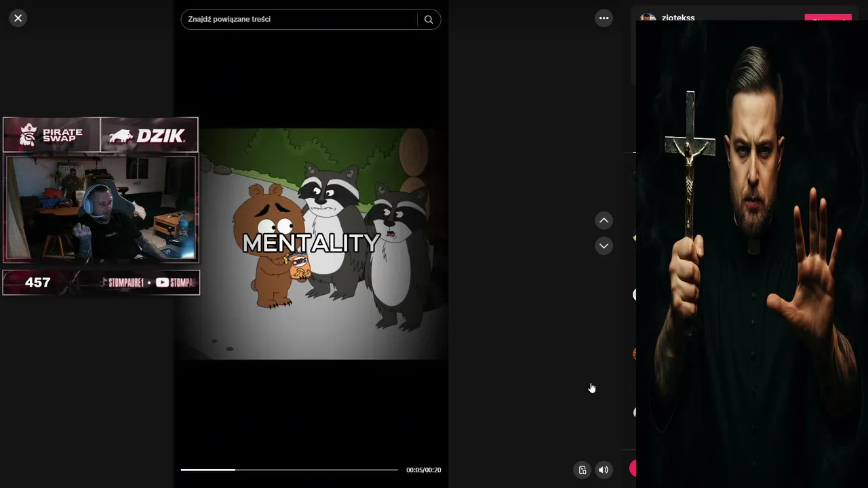Screen dimensions: 868x488
Task: Click the streamer webcam feed
Action: point(101,208)
